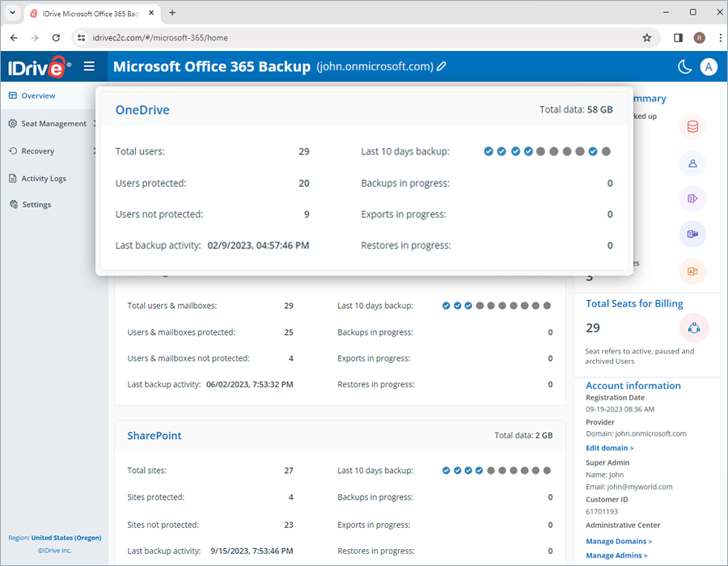Screen dimensions: 728x566
Task: Open Manage Domains page
Action: 618,541
